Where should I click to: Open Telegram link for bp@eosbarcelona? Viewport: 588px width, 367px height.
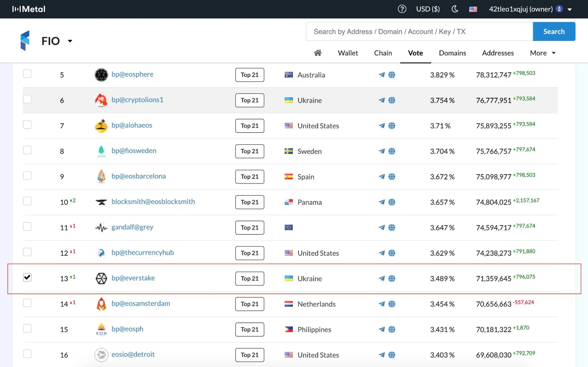(382, 176)
